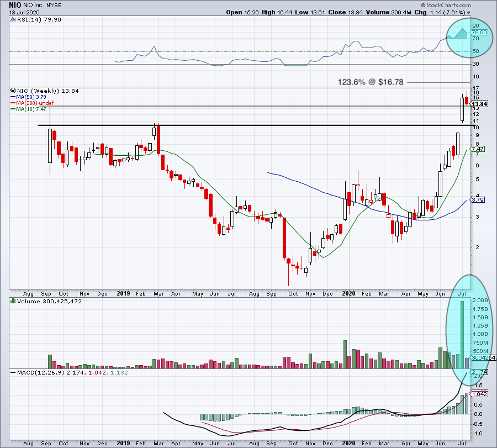This screenshot has height=448, width=497.
Task: Select the NIO ticker symbol heading
Action: 15,5
